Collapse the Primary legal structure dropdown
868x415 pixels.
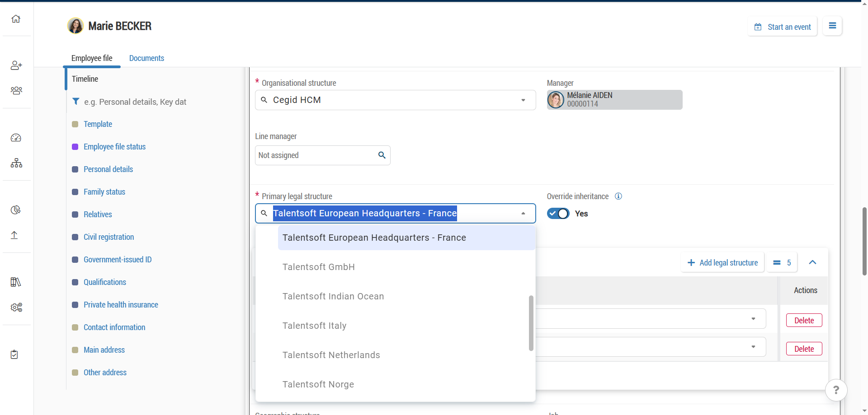click(523, 214)
